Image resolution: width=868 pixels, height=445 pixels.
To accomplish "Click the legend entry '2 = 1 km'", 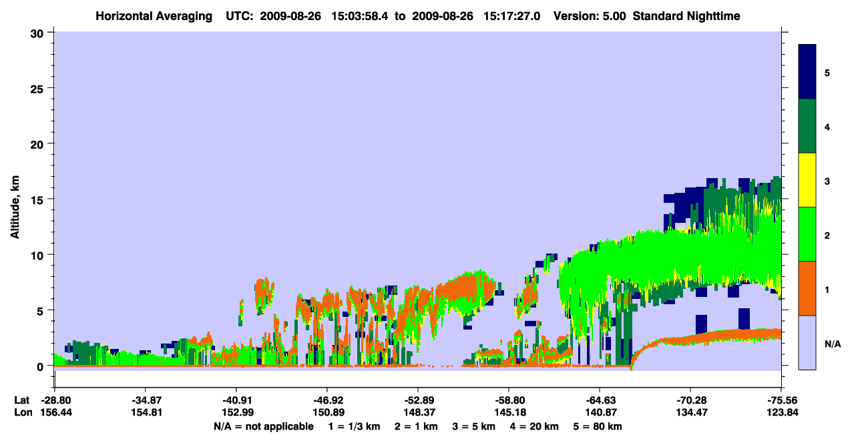I will [415, 426].
